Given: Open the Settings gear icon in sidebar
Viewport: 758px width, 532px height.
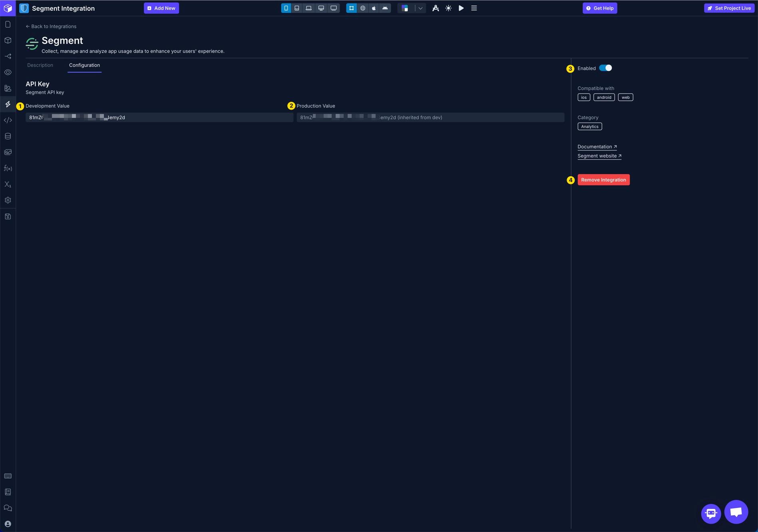Looking at the screenshot, I should click(8, 200).
